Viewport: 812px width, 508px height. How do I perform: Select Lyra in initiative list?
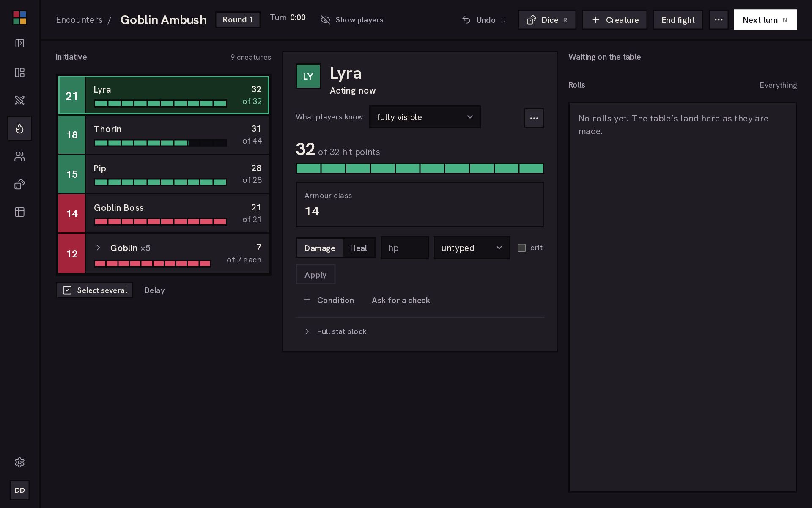coord(164,95)
